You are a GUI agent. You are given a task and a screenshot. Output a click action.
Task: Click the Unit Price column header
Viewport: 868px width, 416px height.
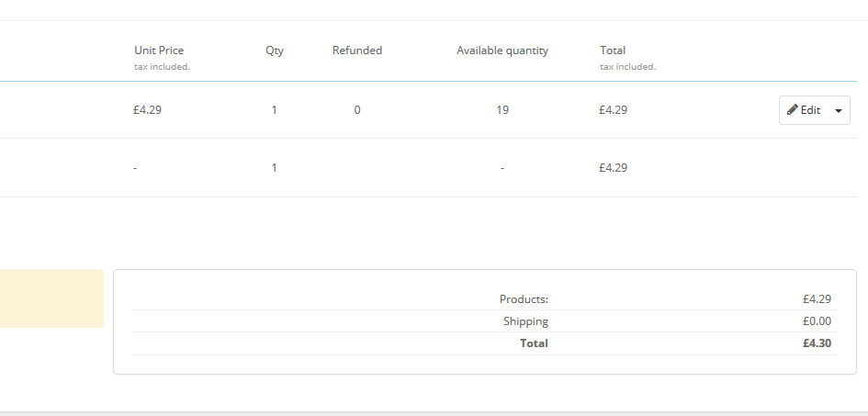[159, 51]
